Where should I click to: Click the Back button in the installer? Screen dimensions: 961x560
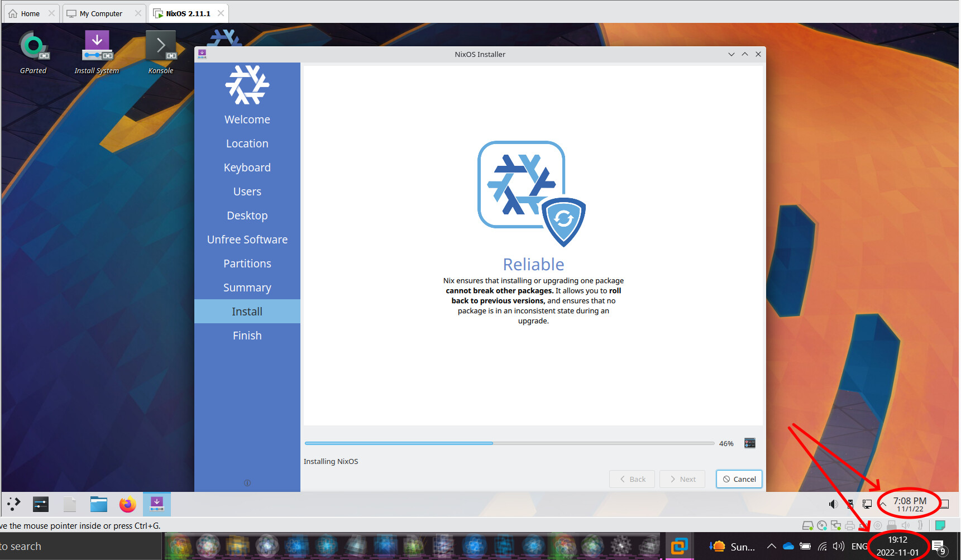tap(632, 478)
